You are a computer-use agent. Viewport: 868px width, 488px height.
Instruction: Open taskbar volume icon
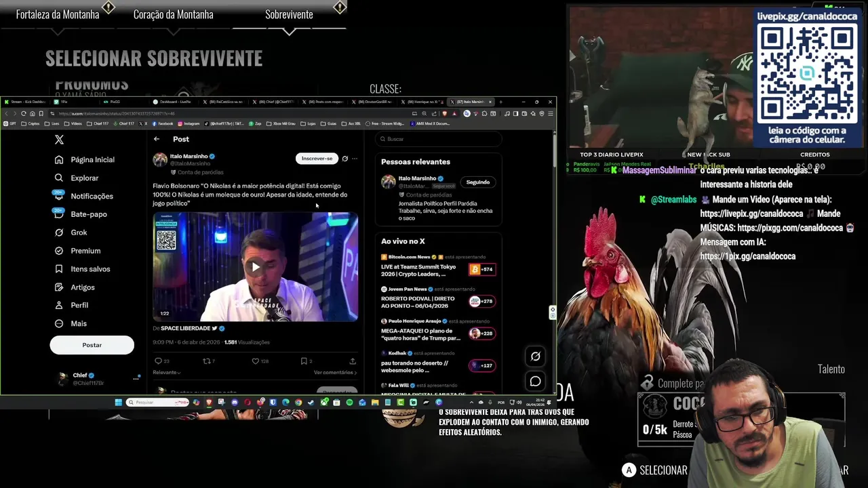point(519,402)
